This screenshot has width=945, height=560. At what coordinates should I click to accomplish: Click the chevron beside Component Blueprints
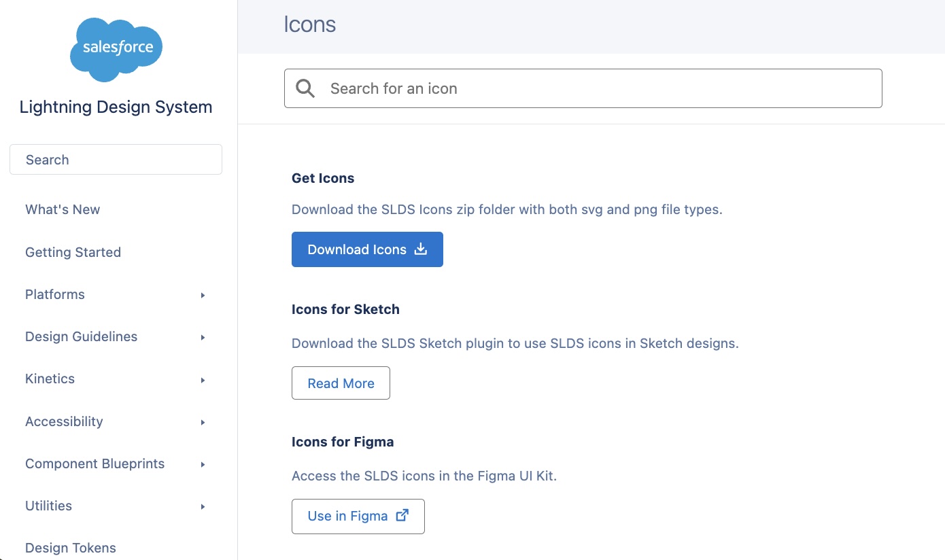(202, 464)
